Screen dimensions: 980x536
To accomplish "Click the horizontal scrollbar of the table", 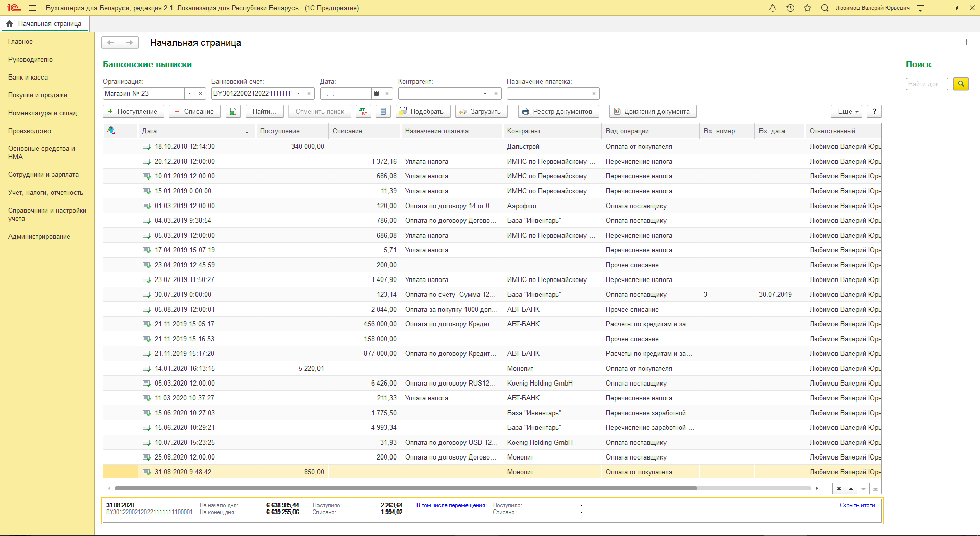I will tap(406, 488).
